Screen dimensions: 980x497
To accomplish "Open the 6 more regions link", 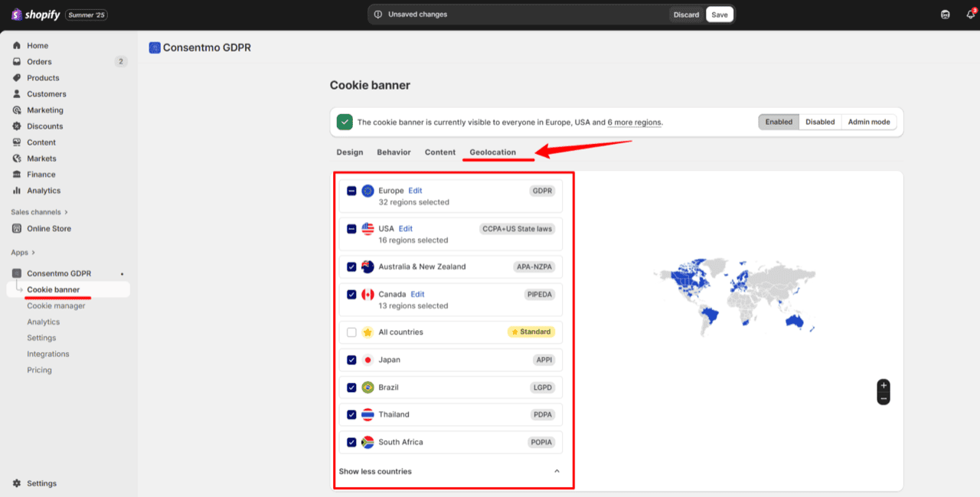I will 635,123.
